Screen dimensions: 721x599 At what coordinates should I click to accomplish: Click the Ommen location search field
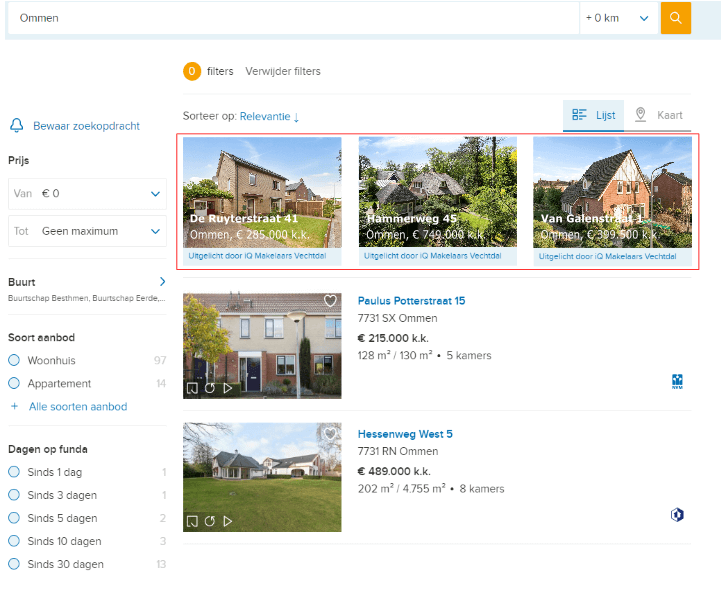[x=293, y=18]
